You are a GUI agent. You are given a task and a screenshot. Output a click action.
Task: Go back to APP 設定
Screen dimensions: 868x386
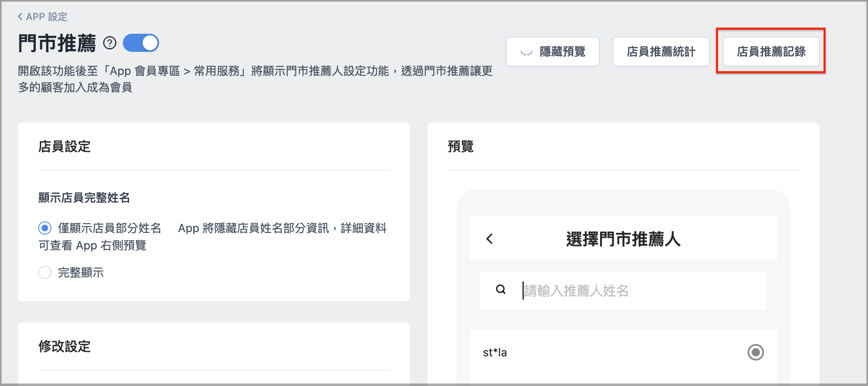pyautogui.click(x=42, y=16)
